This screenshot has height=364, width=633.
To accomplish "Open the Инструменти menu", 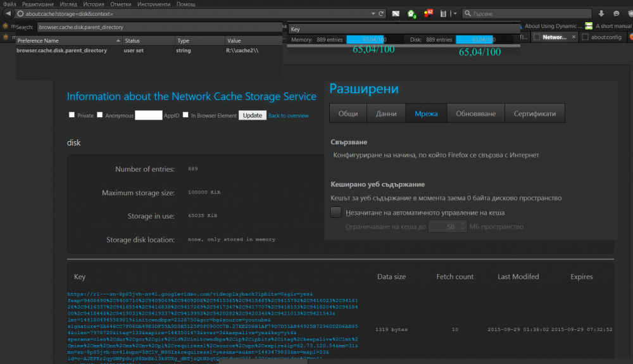I will [154, 4].
